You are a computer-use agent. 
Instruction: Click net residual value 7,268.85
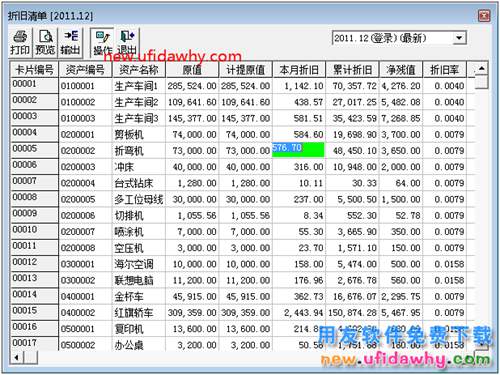tap(401, 118)
